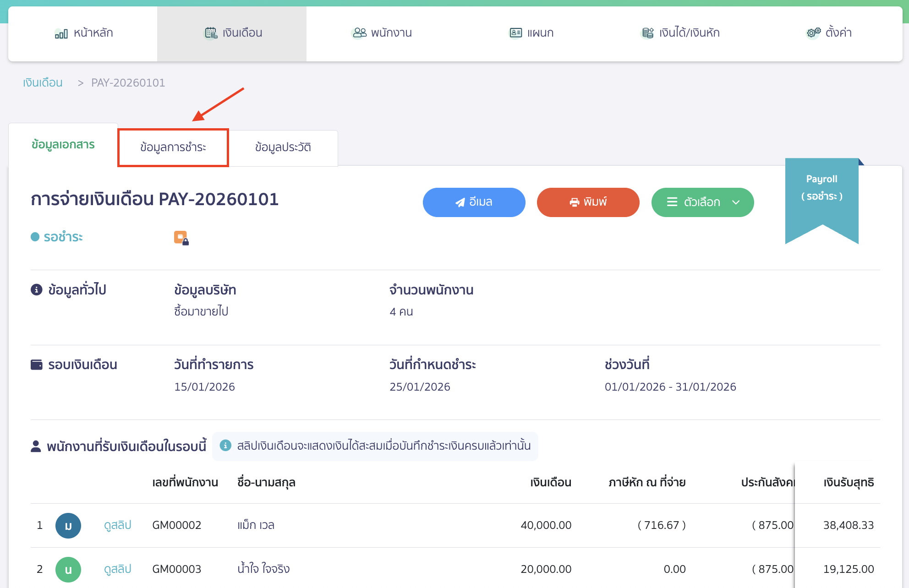Click the เงินเดือน breadcrumb link
Viewport: 909px width, 588px height.
tap(42, 82)
